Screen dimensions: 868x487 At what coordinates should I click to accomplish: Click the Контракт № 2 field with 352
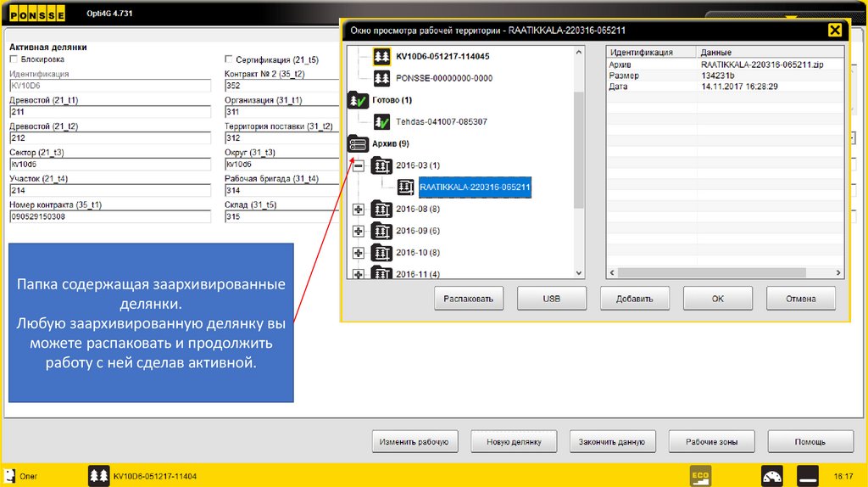281,86
